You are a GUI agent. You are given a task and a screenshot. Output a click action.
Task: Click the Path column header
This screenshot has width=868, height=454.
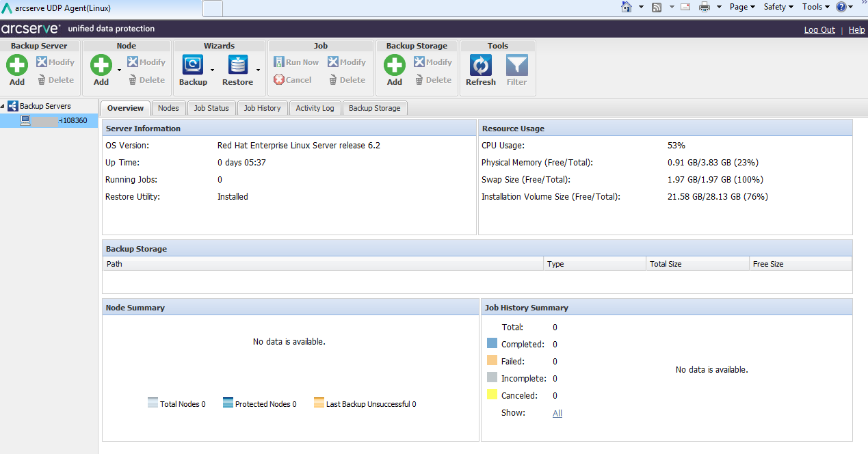(323, 264)
